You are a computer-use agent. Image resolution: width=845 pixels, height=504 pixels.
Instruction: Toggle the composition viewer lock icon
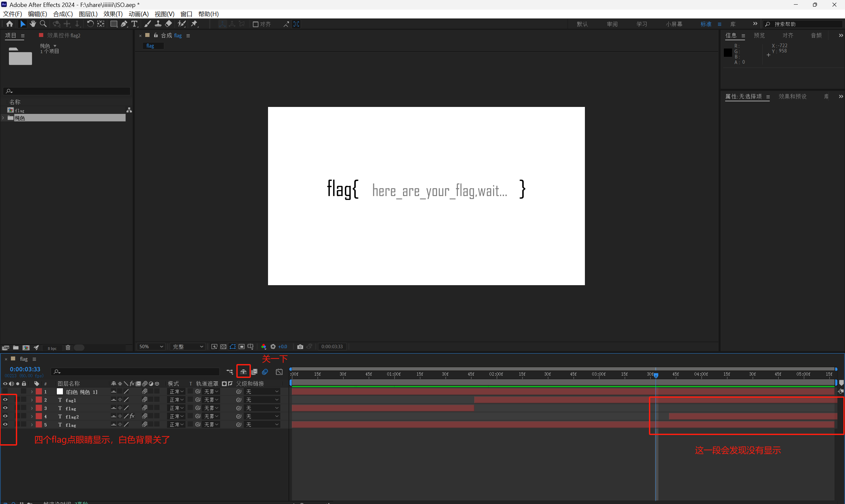click(x=156, y=35)
